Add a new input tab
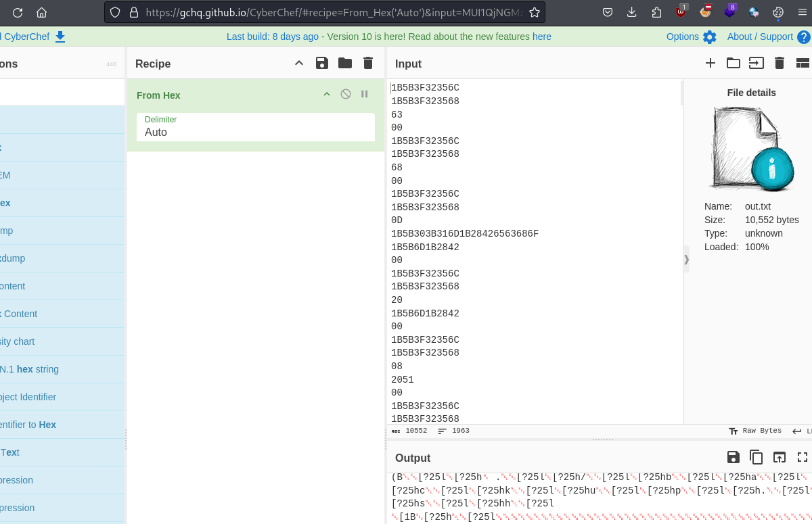The image size is (812, 524). [x=710, y=63]
